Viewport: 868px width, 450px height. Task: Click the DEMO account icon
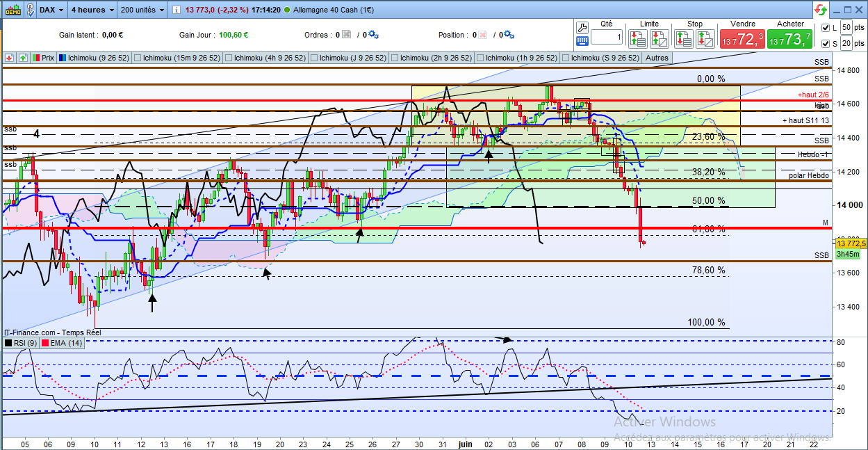pos(13,9)
